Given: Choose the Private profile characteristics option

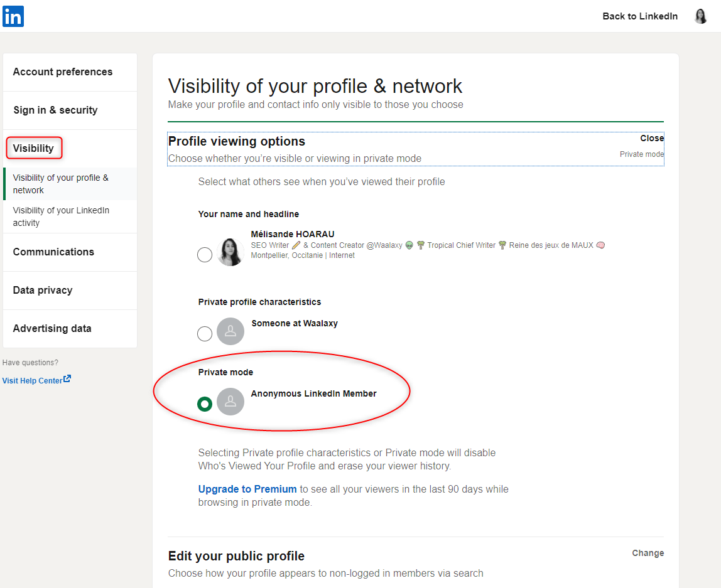Looking at the screenshot, I should pos(205,334).
